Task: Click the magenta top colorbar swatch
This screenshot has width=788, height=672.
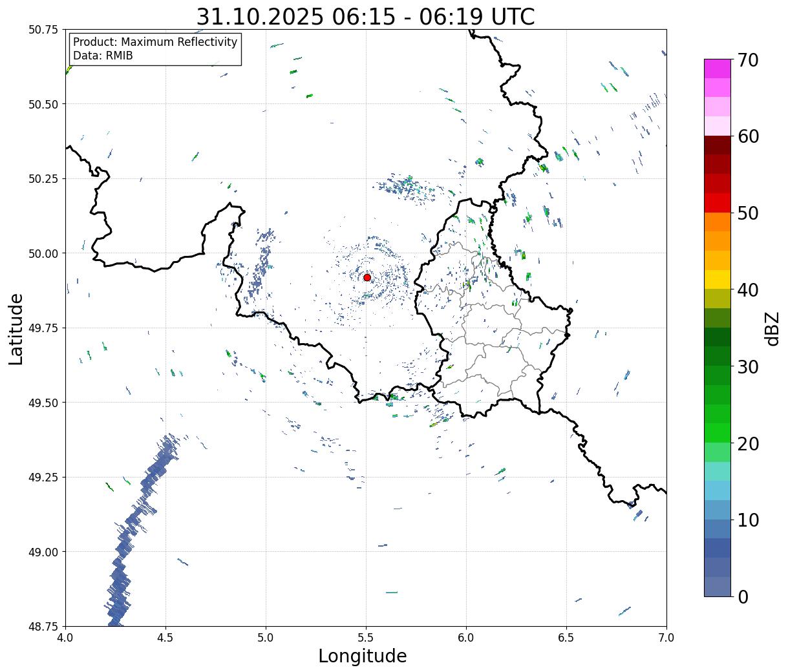Action: (x=718, y=68)
